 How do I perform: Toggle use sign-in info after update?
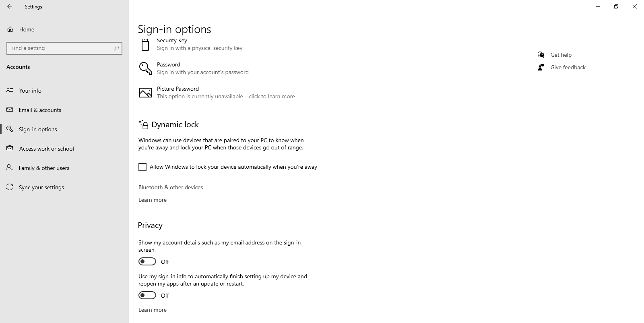pyautogui.click(x=147, y=296)
